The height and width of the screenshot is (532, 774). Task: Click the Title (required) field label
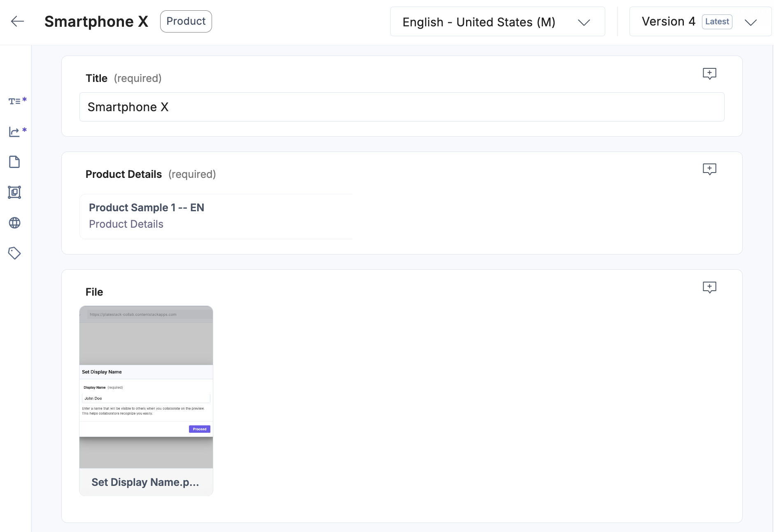tap(124, 78)
